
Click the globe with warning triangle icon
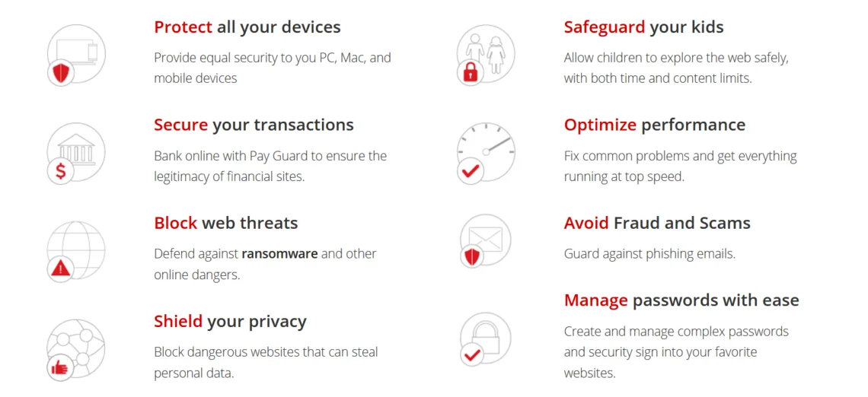[75, 251]
